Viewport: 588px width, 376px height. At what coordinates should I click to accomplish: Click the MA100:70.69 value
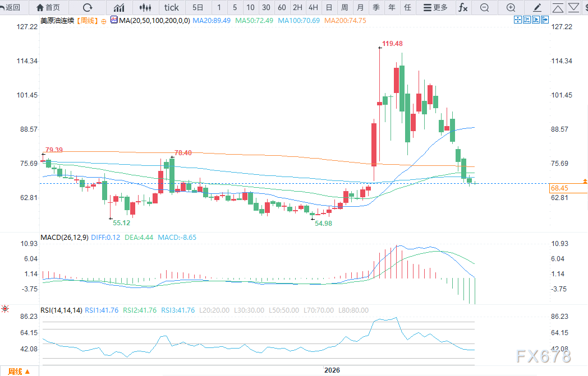pyautogui.click(x=299, y=21)
